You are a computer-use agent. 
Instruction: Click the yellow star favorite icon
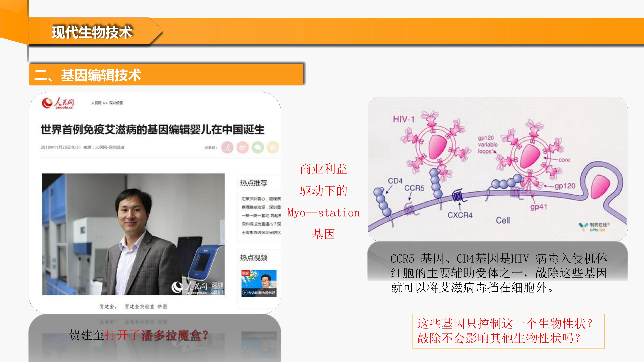click(x=273, y=147)
